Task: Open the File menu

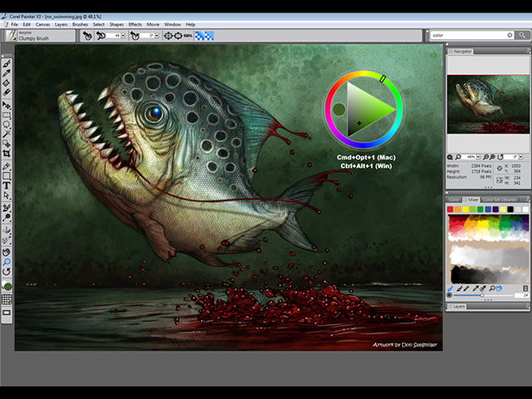Action: click(14, 24)
